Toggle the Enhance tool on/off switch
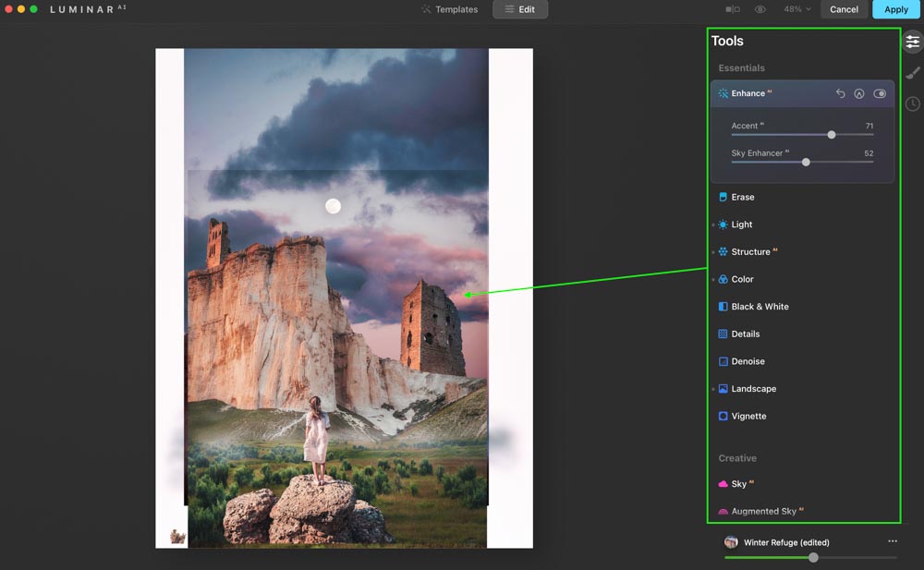Image resolution: width=924 pixels, height=570 pixels. point(880,93)
